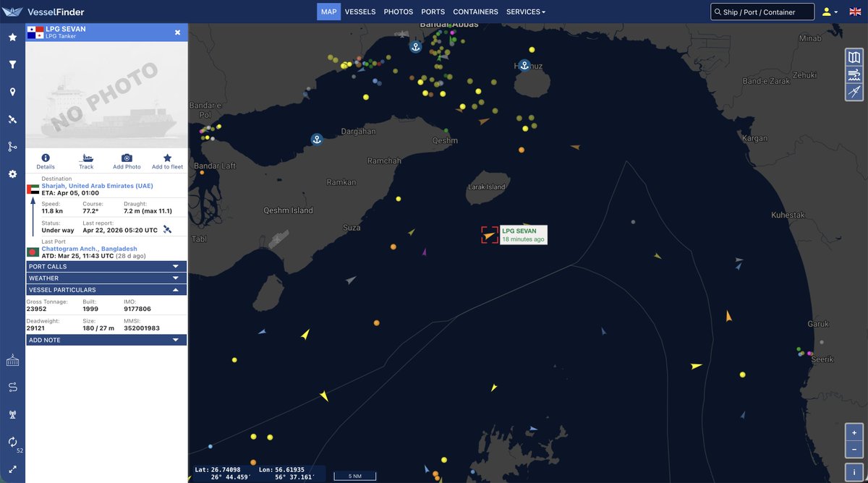Image resolution: width=868 pixels, height=483 pixels.
Task: Select the highlighted LPG SEVAN ship marker
Action: tap(490, 234)
